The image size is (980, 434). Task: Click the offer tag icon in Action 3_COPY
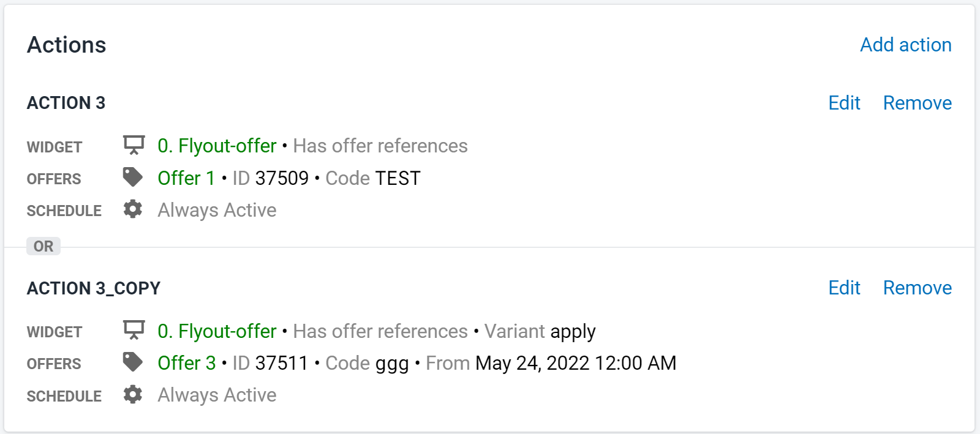(133, 362)
